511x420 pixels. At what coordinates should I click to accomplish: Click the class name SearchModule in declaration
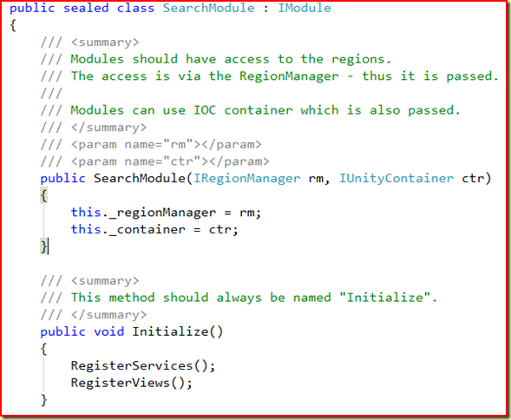[208, 8]
